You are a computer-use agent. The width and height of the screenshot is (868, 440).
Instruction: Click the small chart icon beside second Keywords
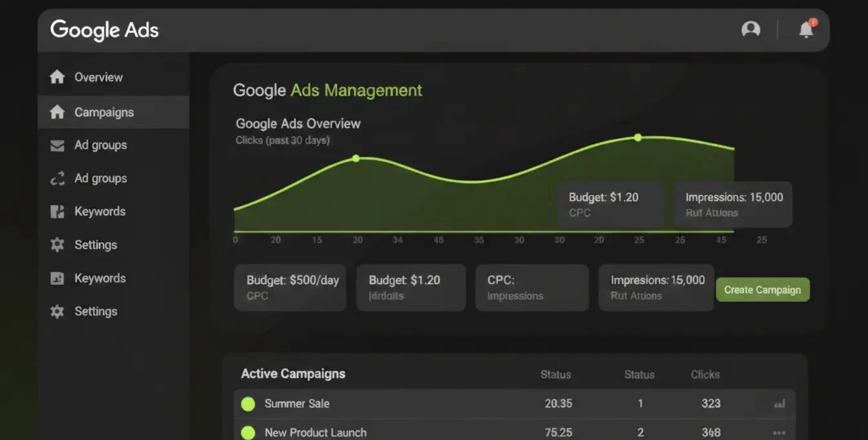57,278
